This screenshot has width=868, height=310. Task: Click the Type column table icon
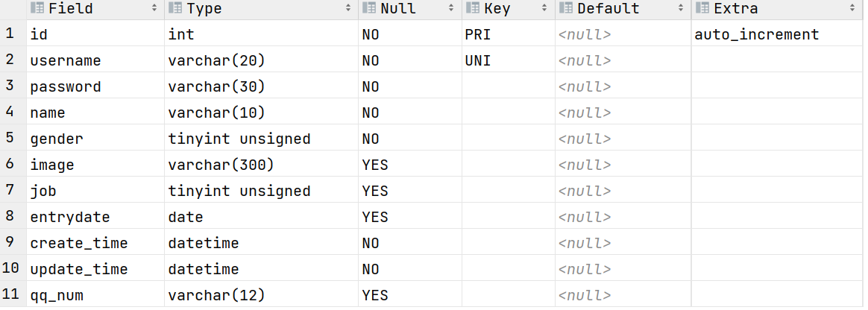coord(175,9)
